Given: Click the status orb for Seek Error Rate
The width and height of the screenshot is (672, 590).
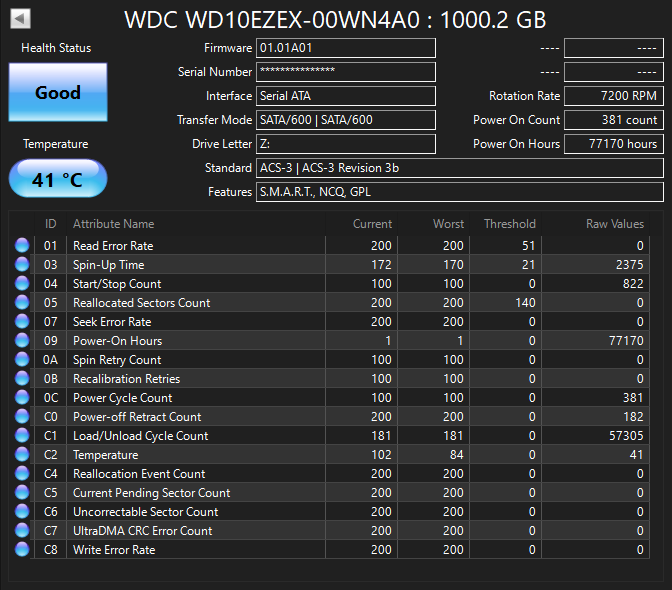Looking at the screenshot, I should [22, 321].
